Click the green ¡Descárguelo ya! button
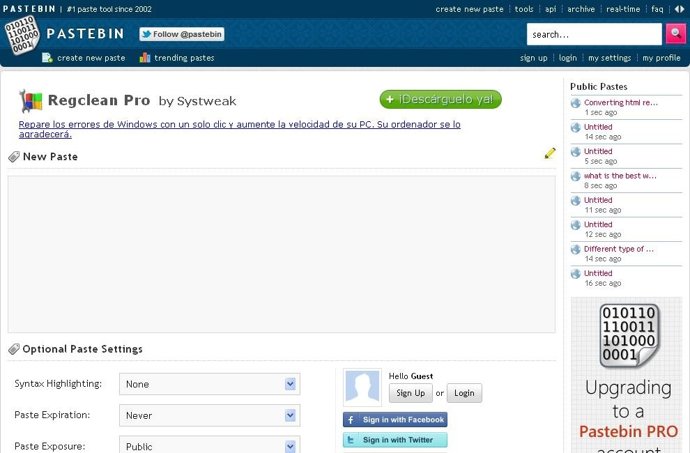 pos(440,99)
